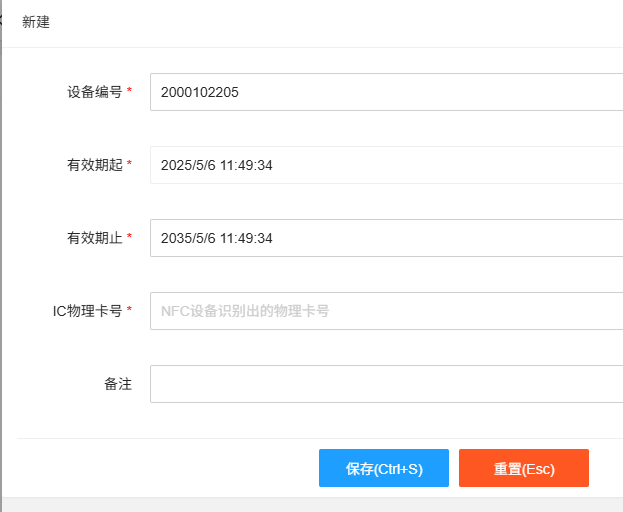Click the 保存(Ctrl+S) button

pyautogui.click(x=384, y=468)
